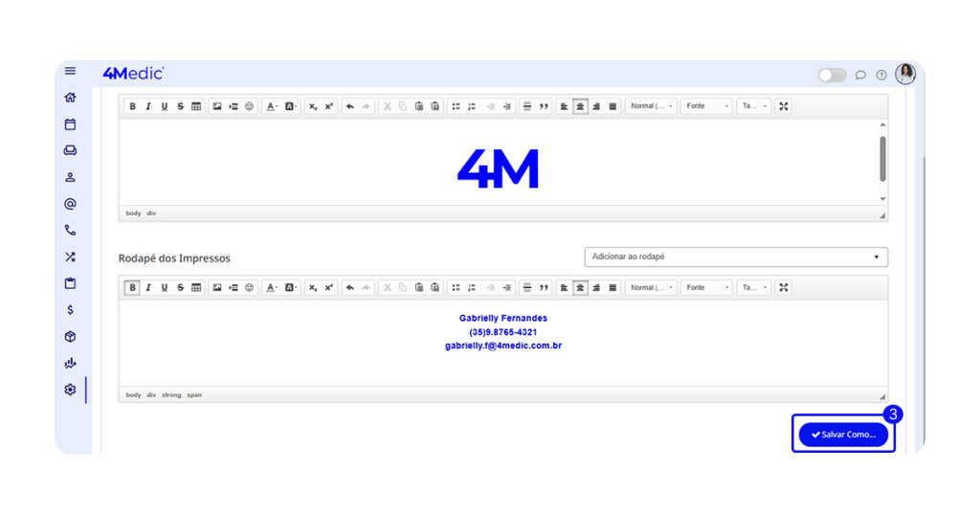Toggle center alignment in the footer editor
Viewport: 980px width, 514px height.
(580, 287)
